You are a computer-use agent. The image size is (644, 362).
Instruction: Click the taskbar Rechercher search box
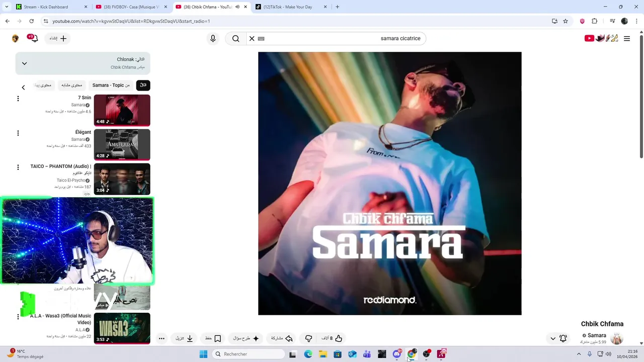(248, 354)
